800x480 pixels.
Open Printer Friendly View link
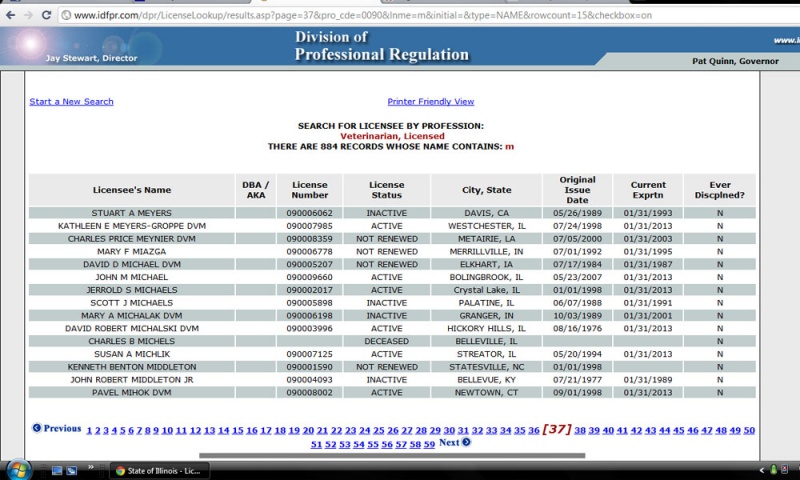[431, 102]
